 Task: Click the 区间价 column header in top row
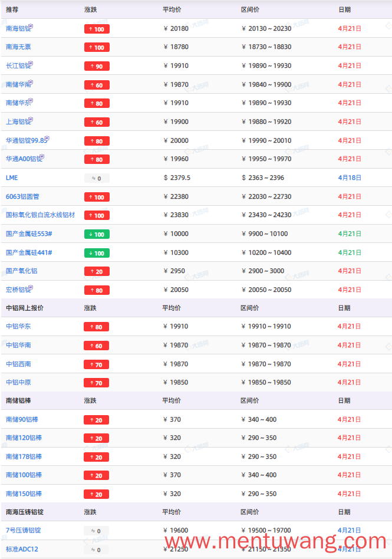pos(250,9)
